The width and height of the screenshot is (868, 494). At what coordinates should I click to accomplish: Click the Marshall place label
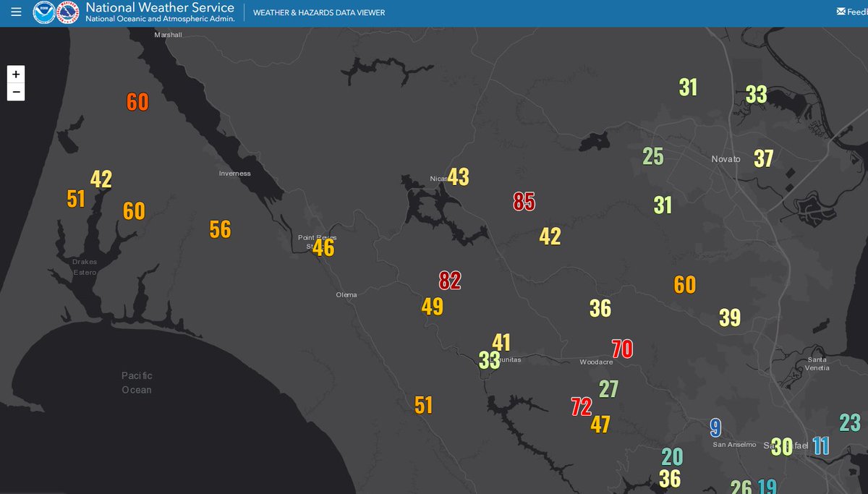pos(168,35)
